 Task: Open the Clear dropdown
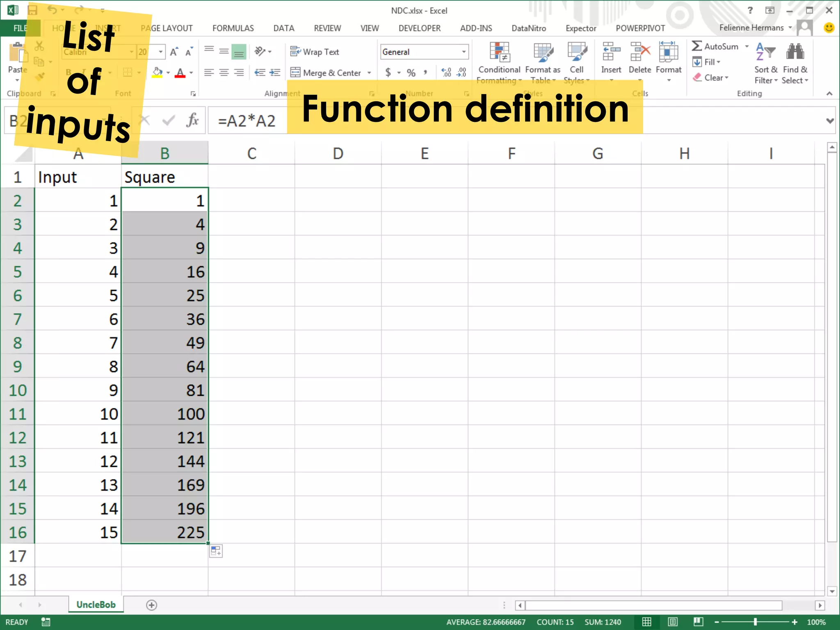point(711,78)
